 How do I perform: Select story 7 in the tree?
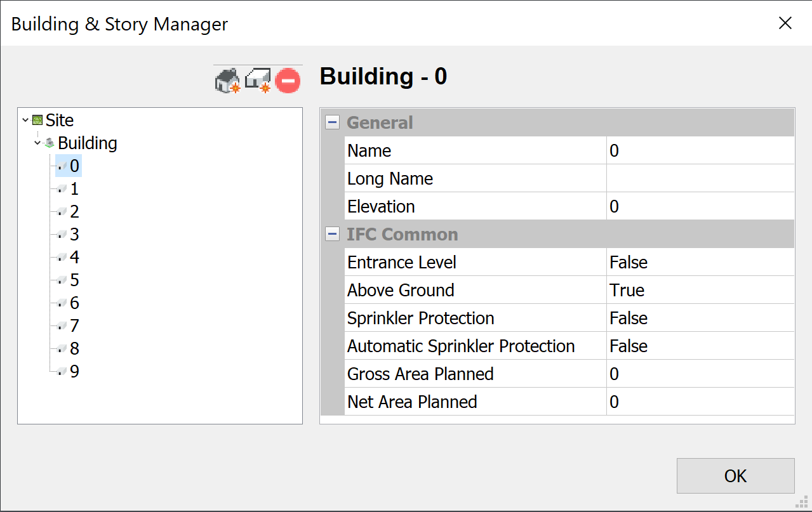[74, 326]
